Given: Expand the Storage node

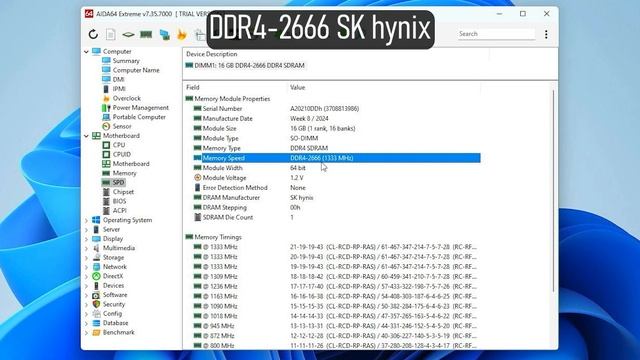Looking at the screenshot, I should point(86,258).
